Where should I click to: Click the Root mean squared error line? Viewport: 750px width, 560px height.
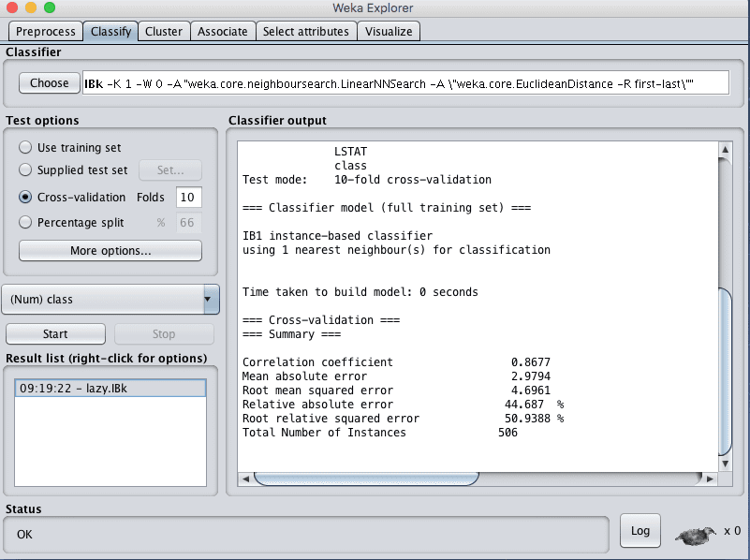tap(396, 391)
